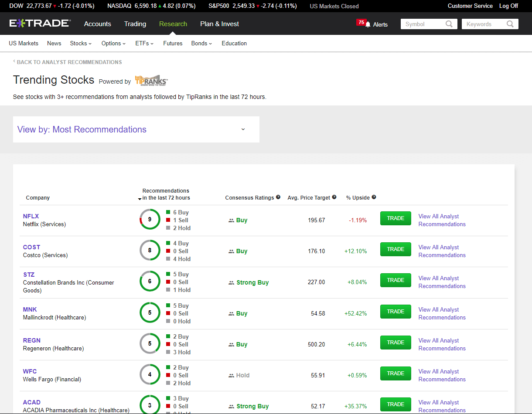Sort by Recommendations in the last 72 hours
The width and height of the screenshot is (532, 414).
165,194
